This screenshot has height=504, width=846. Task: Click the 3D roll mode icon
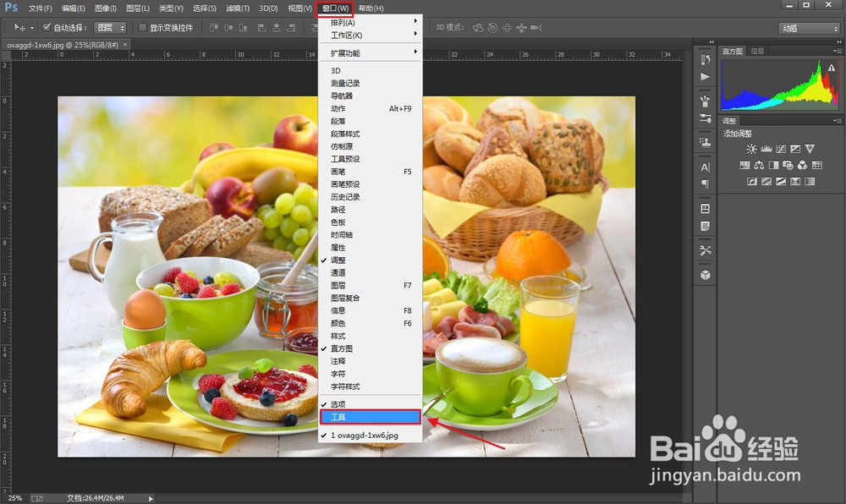492,28
